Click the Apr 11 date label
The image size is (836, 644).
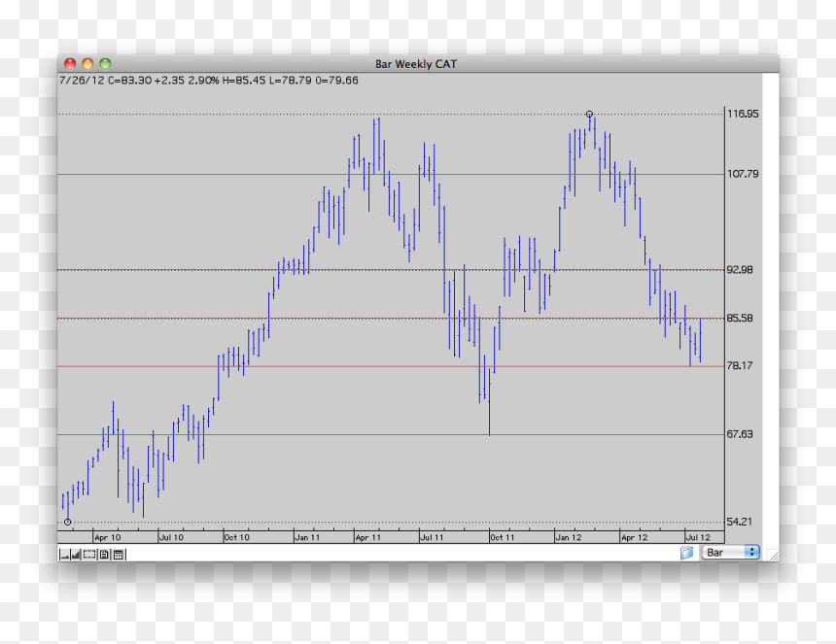pyautogui.click(x=368, y=537)
